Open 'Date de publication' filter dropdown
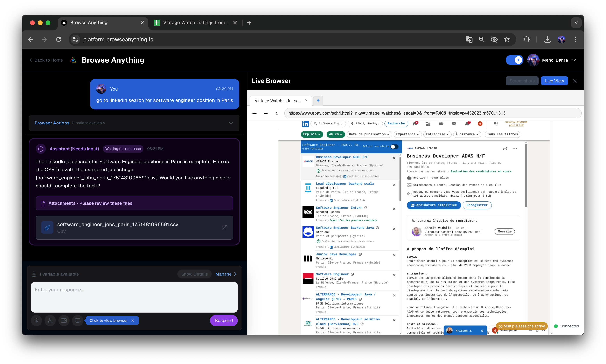Screen dimensions: 606x364 pyautogui.click(x=369, y=134)
